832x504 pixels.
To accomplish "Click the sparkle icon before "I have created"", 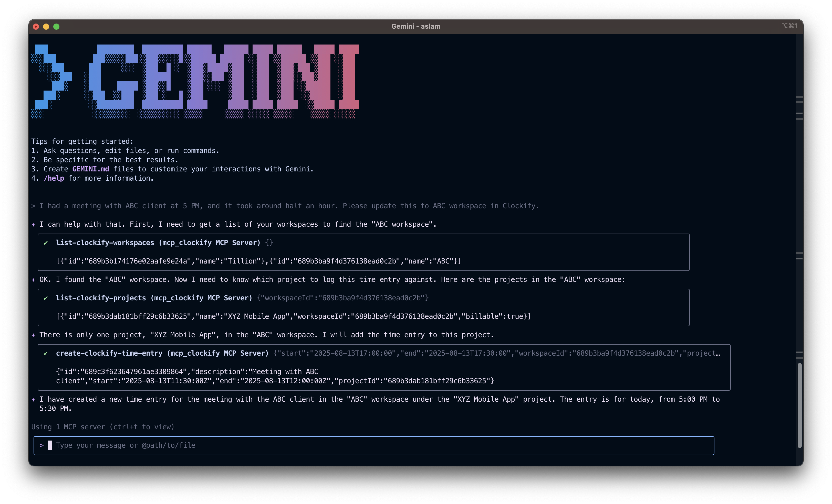I will pos(33,400).
